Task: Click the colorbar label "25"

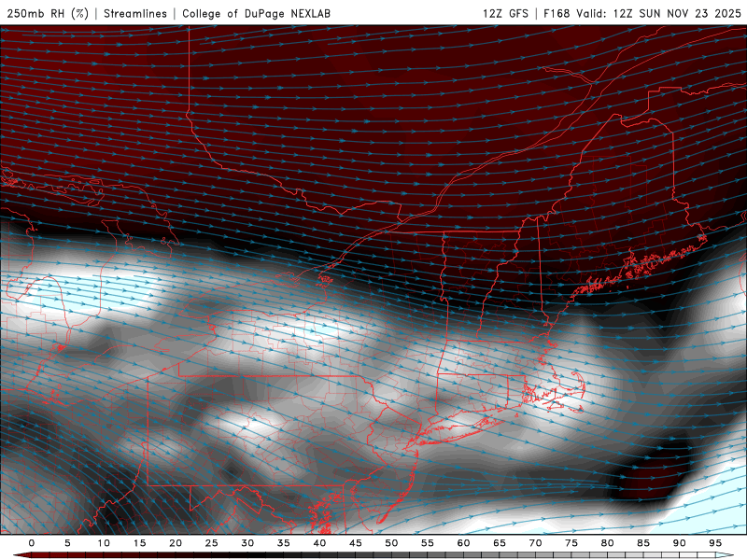Action: pyautogui.click(x=211, y=543)
